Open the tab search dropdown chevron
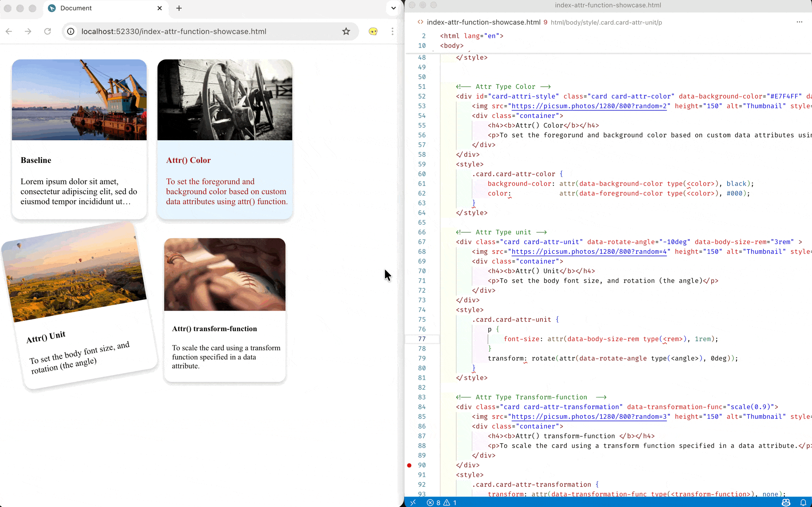This screenshot has height=507, width=812. (x=393, y=8)
